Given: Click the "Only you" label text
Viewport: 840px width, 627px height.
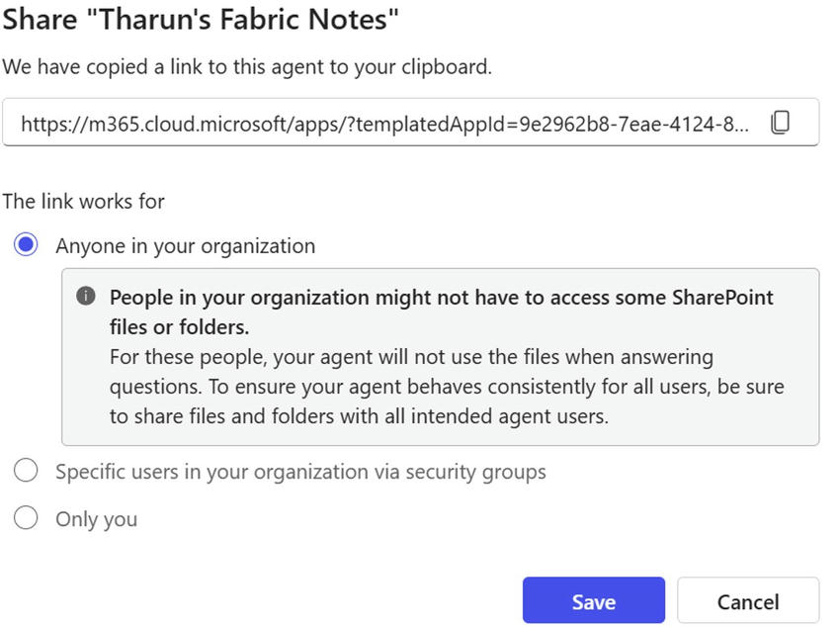Looking at the screenshot, I should [96, 519].
